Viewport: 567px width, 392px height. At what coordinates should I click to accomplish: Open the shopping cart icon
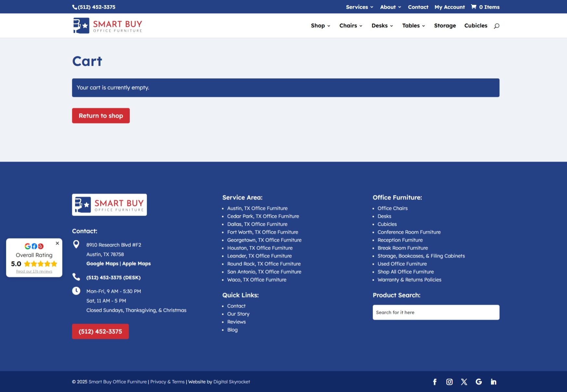474,7
